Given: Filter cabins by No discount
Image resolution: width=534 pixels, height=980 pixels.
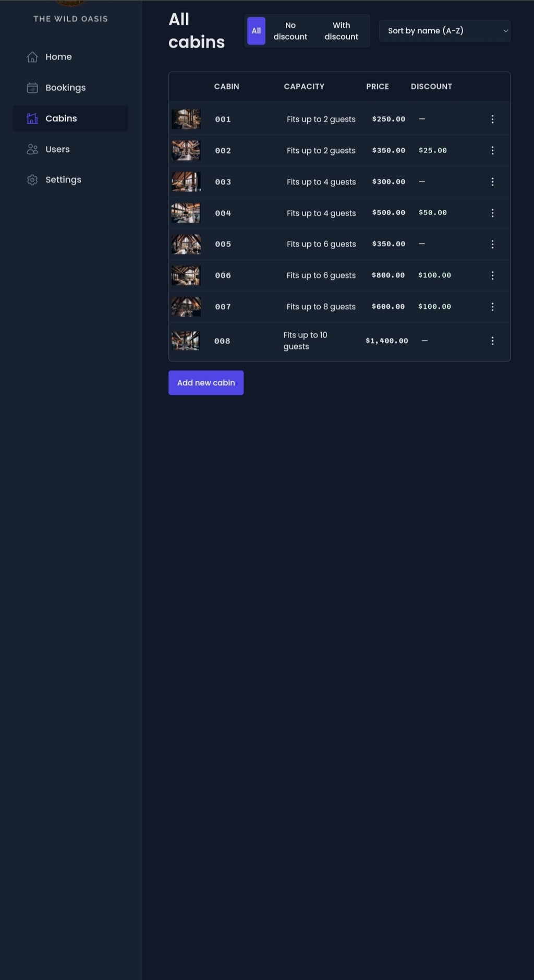Looking at the screenshot, I should pyautogui.click(x=290, y=31).
